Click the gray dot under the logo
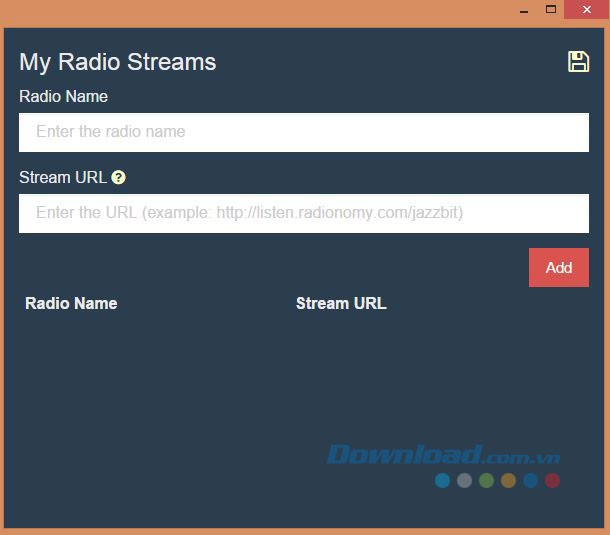The height and width of the screenshot is (535, 610). coord(464,481)
